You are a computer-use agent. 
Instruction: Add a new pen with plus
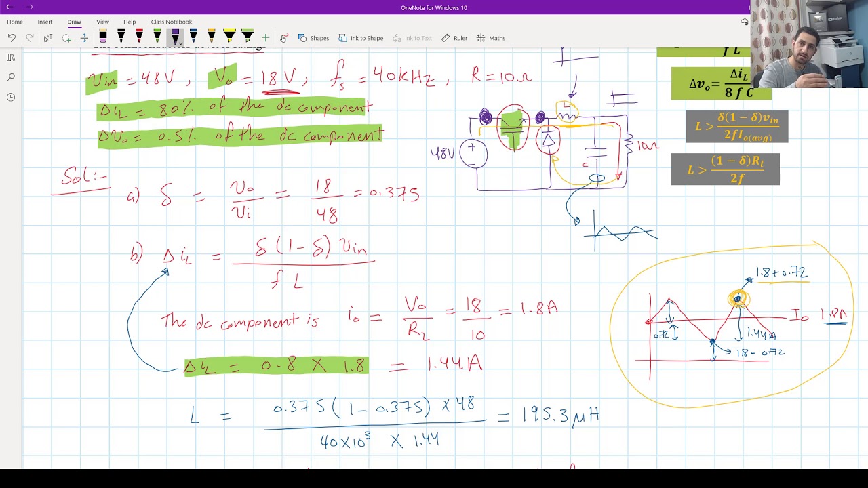[x=265, y=38]
